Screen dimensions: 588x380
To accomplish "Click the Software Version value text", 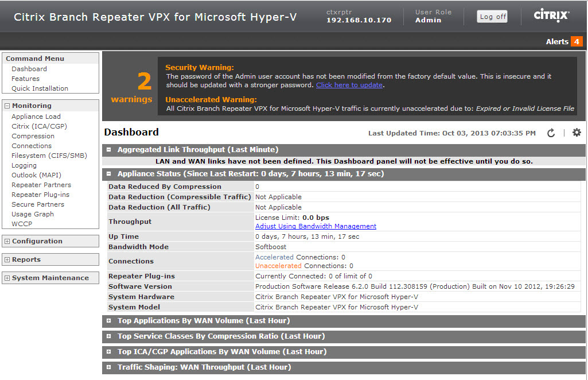I will pyautogui.click(x=415, y=286).
